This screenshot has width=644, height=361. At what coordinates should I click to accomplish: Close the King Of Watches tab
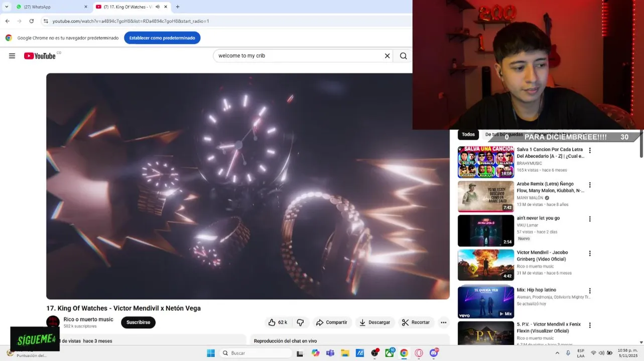(x=166, y=7)
